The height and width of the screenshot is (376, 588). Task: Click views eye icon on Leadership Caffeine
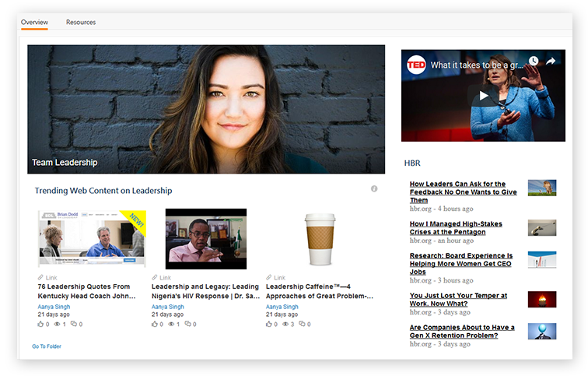285,324
